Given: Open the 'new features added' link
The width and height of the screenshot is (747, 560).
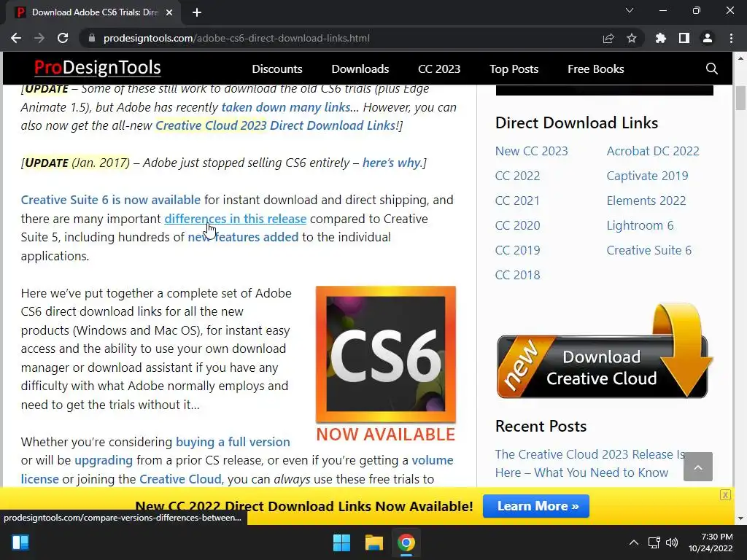Looking at the screenshot, I should (x=243, y=237).
